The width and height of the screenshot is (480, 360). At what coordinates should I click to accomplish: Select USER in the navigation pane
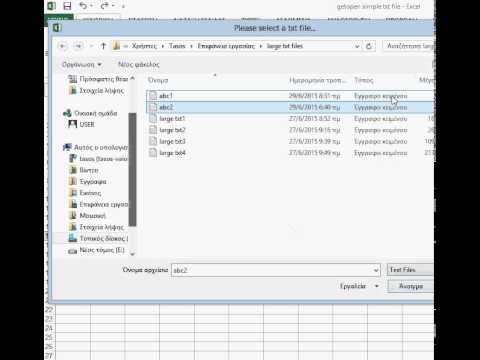(x=82, y=124)
